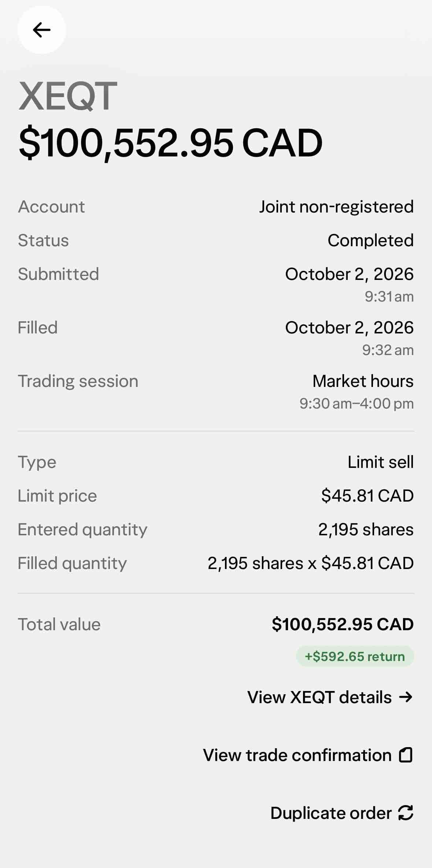Click the Market hours trading session value
The width and height of the screenshot is (432, 868).
pyautogui.click(x=363, y=381)
